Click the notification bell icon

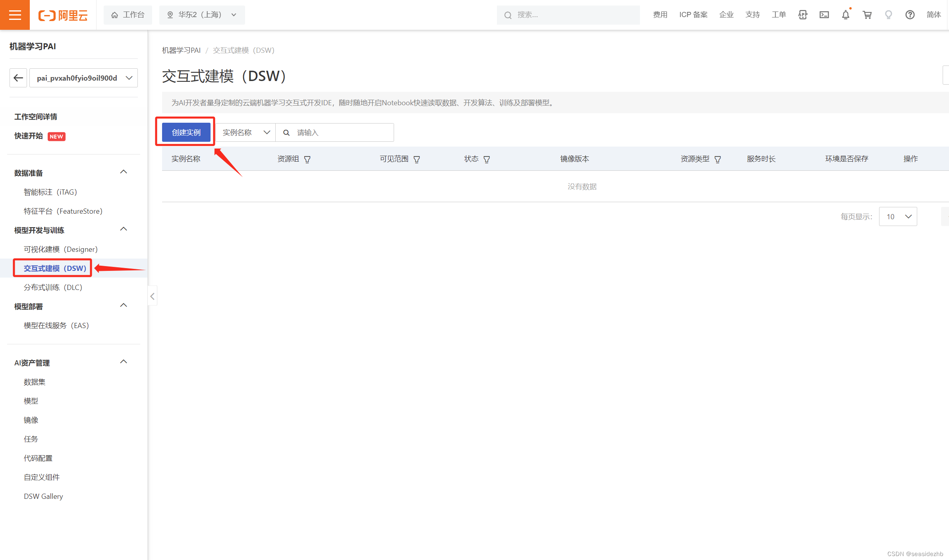click(845, 15)
